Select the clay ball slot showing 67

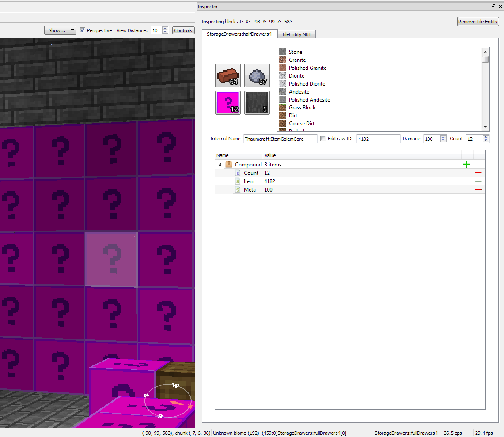[257, 75]
